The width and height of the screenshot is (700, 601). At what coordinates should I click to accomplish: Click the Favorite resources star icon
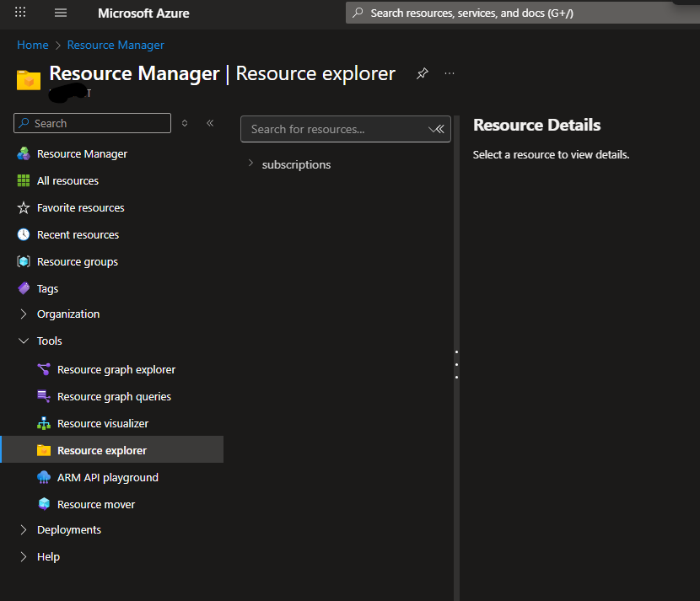coord(24,208)
